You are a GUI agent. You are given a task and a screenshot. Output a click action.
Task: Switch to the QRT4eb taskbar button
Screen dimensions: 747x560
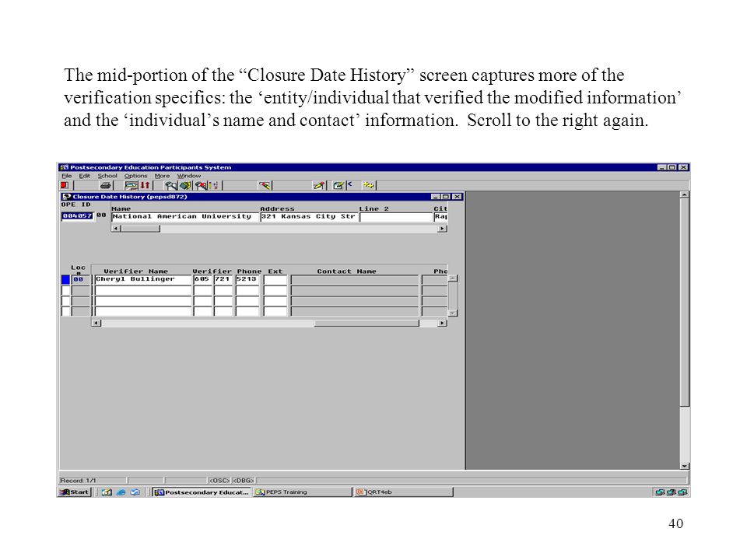pyautogui.click(x=404, y=492)
